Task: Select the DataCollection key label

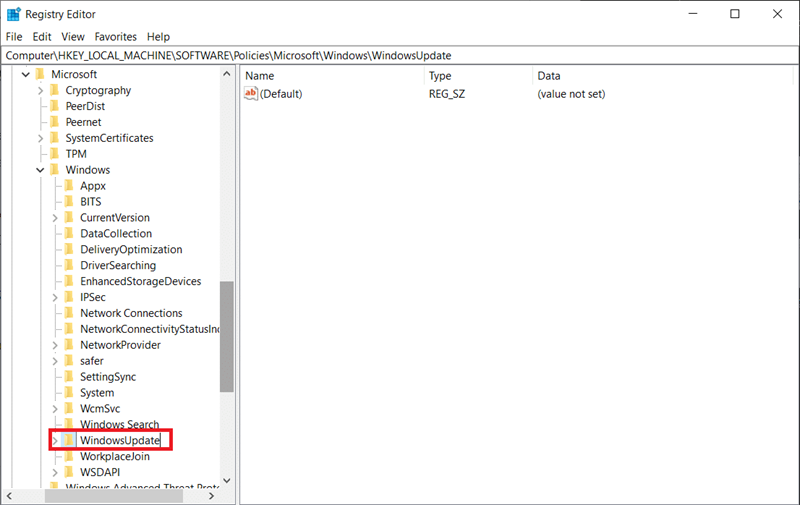Action: tap(116, 233)
